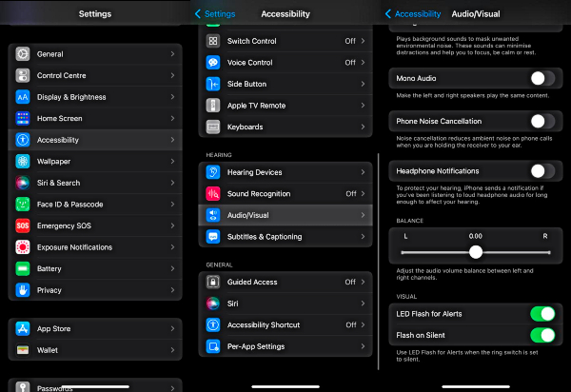Tap the Subtitles & Captioning icon
Screen dimensions: 571x392
tap(213, 237)
